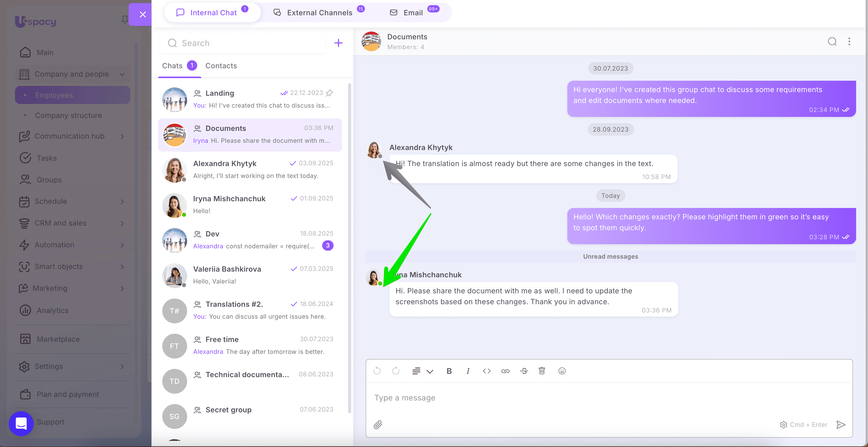Toggle bold text formatting
Screen dimensions: 868x447
click(449, 371)
